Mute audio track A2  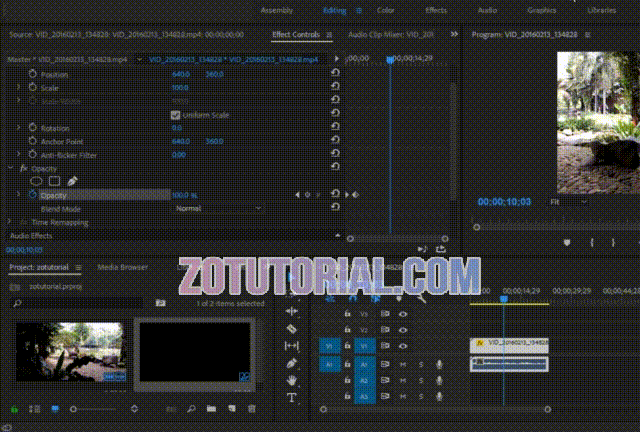[x=403, y=380]
